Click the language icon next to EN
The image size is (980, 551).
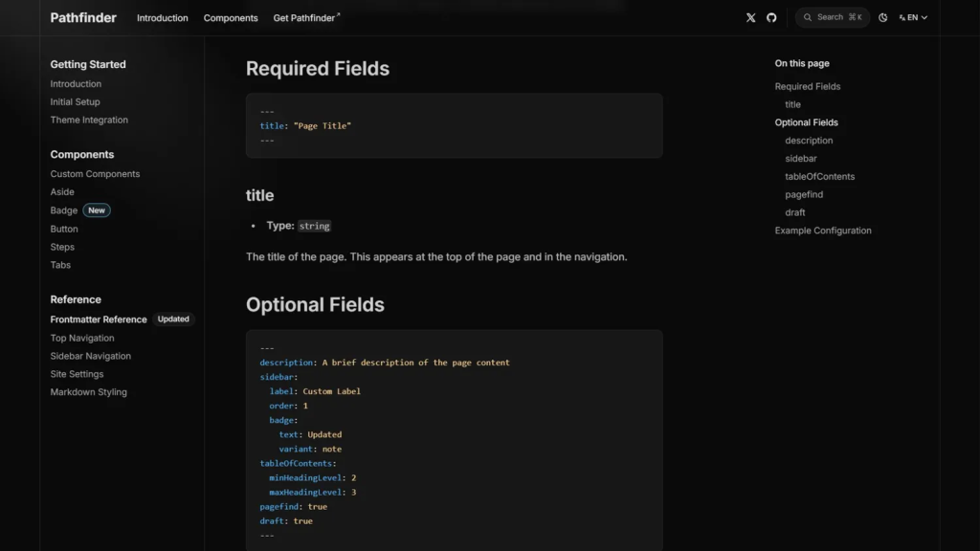(901, 17)
